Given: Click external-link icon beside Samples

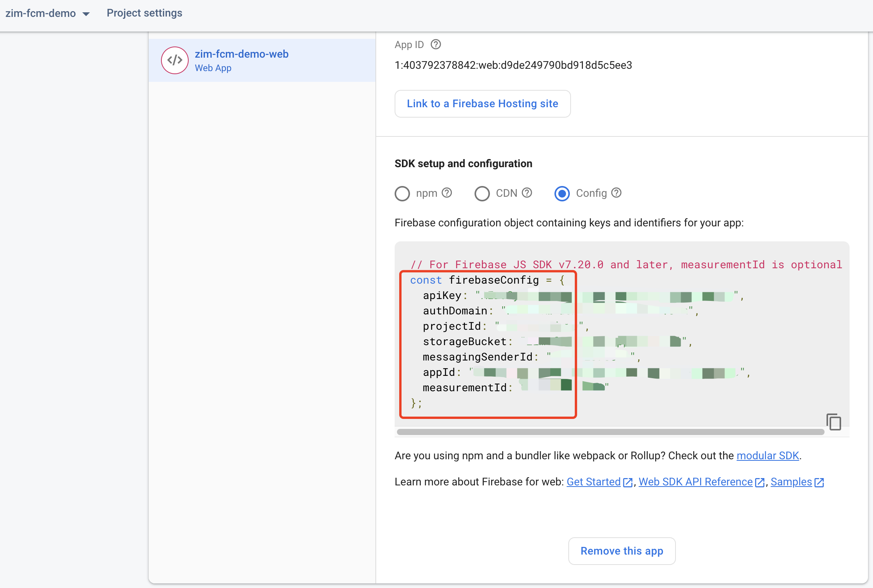Looking at the screenshot, I should (x=819, y=483).
